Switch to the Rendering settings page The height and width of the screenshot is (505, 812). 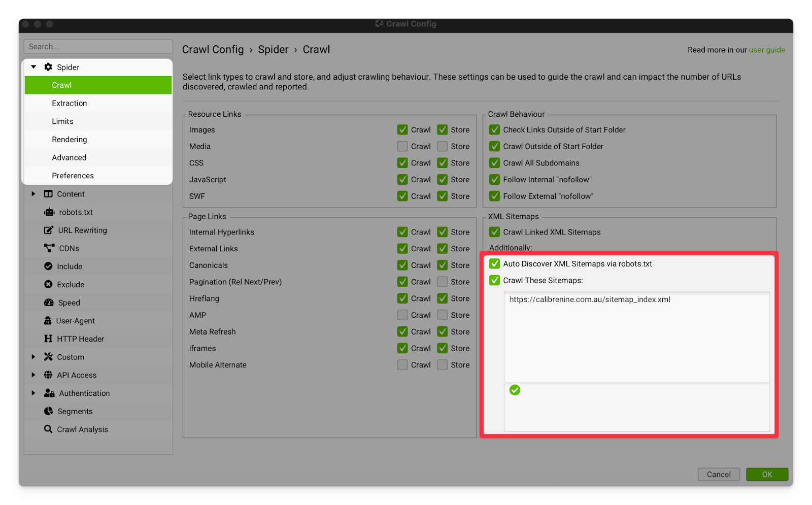[70, 140]
